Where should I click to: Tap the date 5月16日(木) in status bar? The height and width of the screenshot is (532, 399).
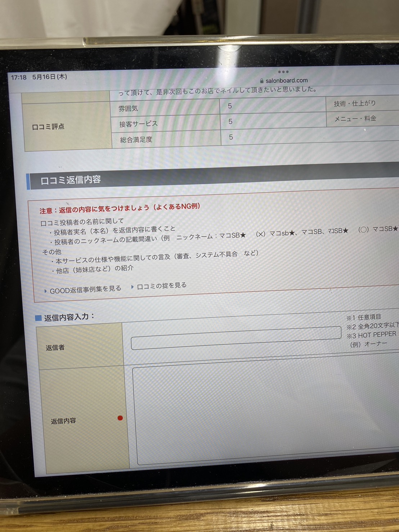tap(50, 77)
